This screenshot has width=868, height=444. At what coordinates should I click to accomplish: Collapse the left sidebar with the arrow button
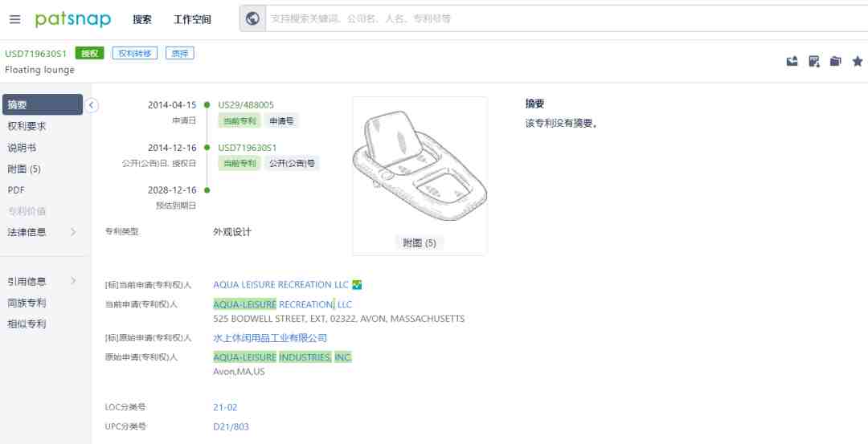click(x=92, y=105)
